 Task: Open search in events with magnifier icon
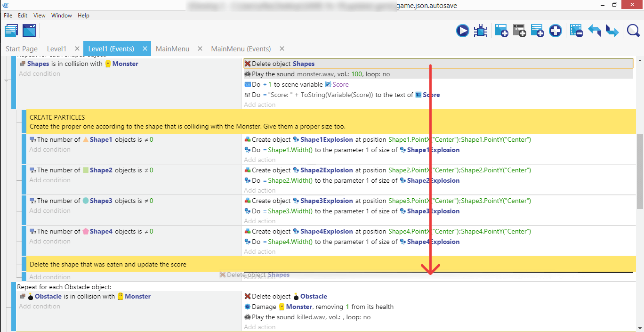(633, 31)
